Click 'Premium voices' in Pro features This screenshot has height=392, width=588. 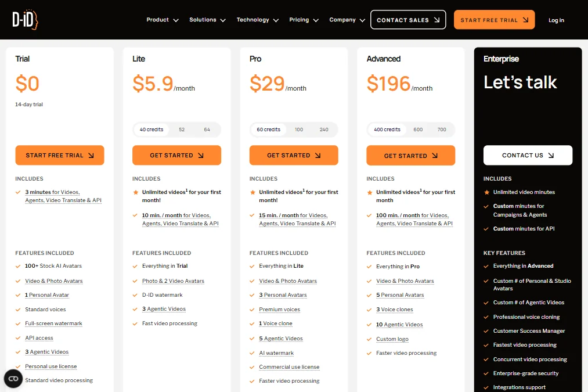(279, 310)
